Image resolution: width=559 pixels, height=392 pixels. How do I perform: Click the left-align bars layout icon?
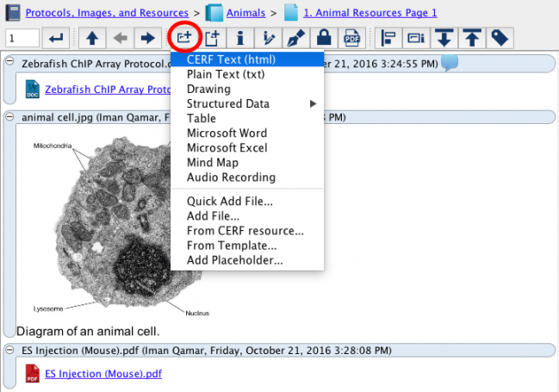tap(388, 38)
